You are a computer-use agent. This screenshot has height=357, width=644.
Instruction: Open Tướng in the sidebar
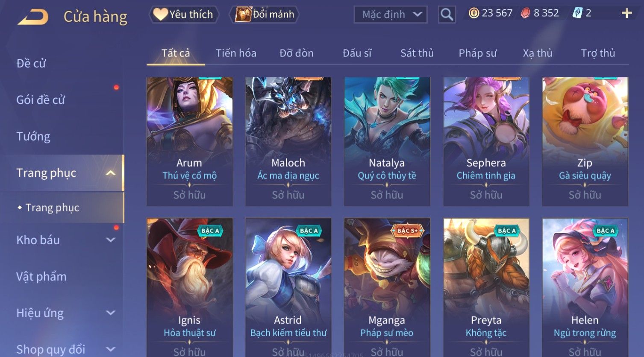33,136
